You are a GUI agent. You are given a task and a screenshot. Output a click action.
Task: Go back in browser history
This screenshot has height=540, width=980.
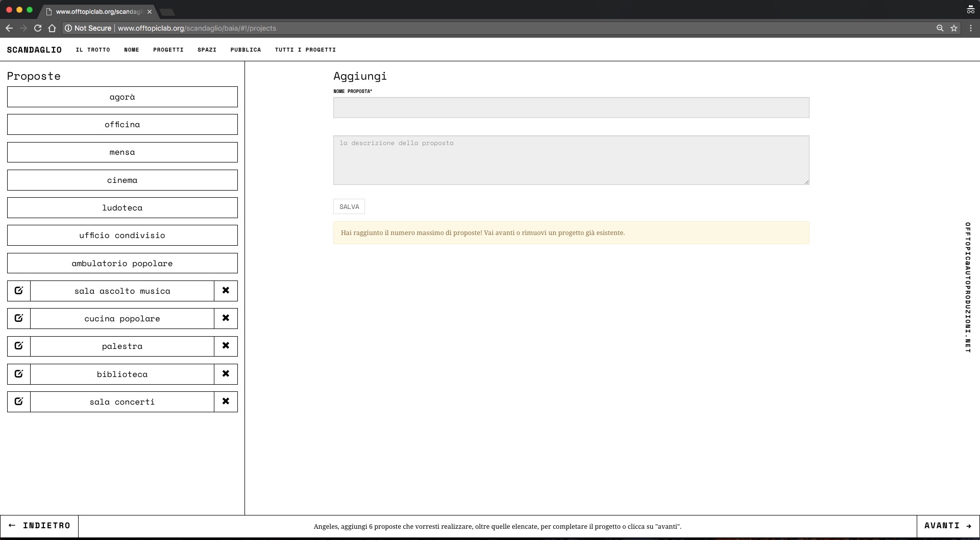click(9, 28)
